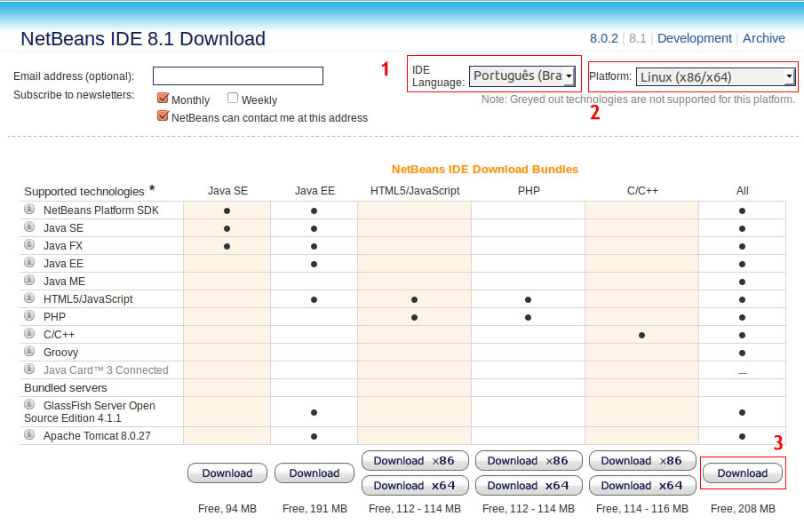
Task: Download PHP bundle x86
Action: (x=529, y=461)
